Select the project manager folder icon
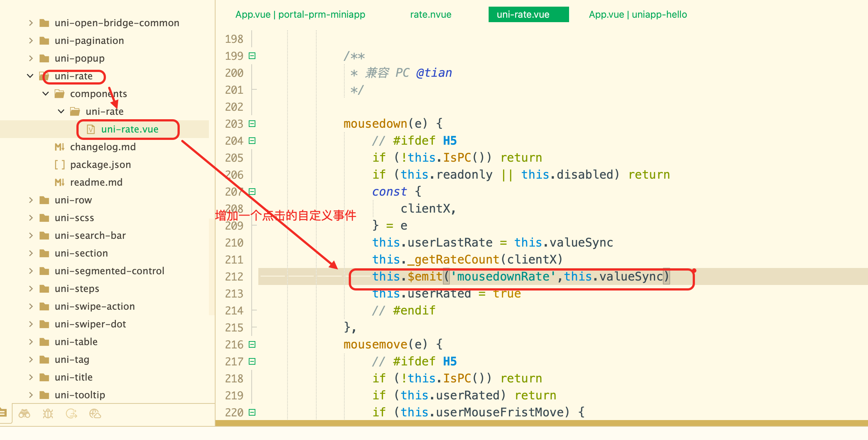 click(x=4, y=413)
